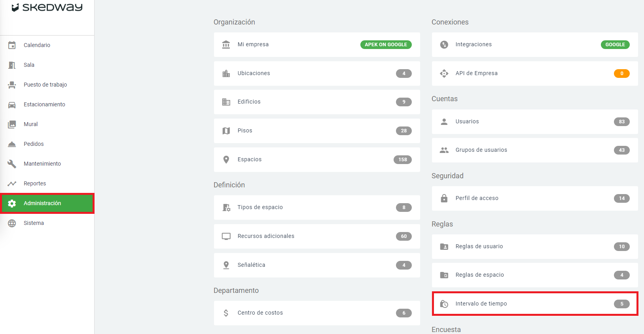
Task: Click the Calendario calendar icon in sidebar
Action: pyautogui.click(x=12, y=45)
